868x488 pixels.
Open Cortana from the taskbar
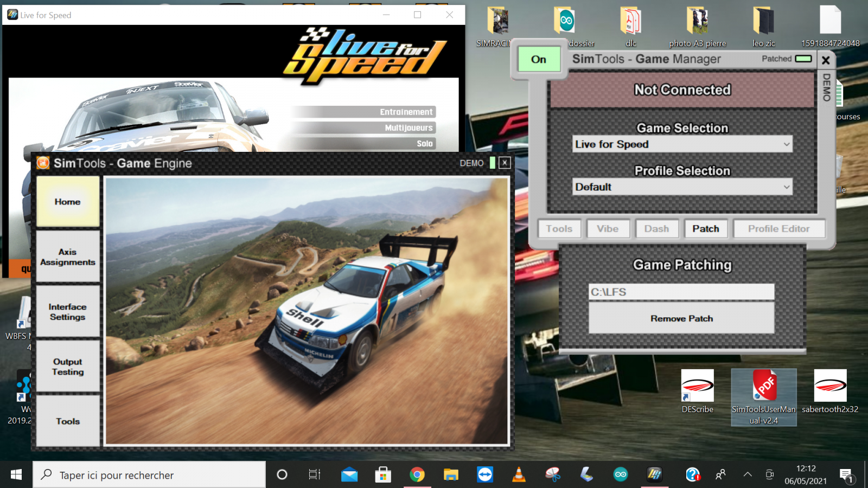click(282, 475)
